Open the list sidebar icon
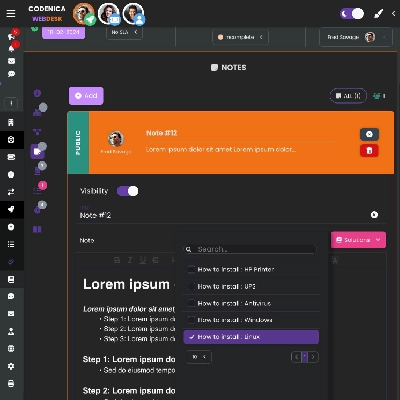The image size is (400, 400). click(x=11, y=244)
